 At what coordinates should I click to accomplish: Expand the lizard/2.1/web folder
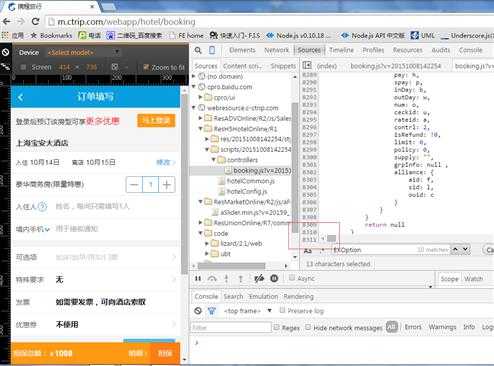pyautogui.click(x=207, y=244)
